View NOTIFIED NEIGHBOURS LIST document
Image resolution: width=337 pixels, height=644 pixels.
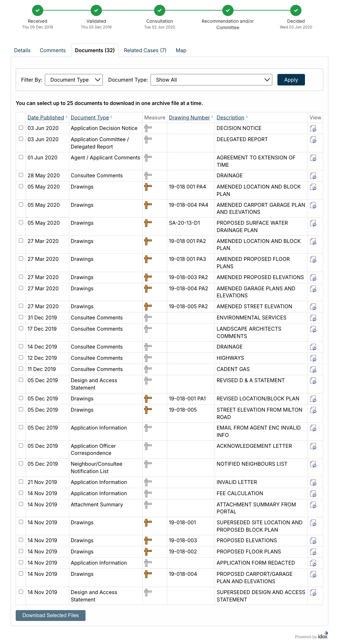[313, 464]
